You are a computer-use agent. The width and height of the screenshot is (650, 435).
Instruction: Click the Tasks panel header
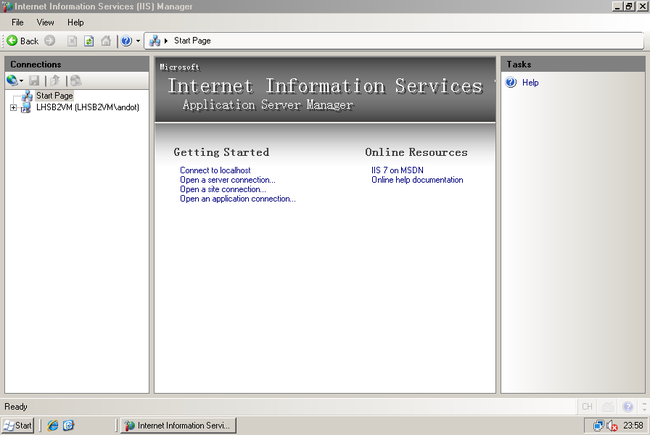tap(573, 64)
